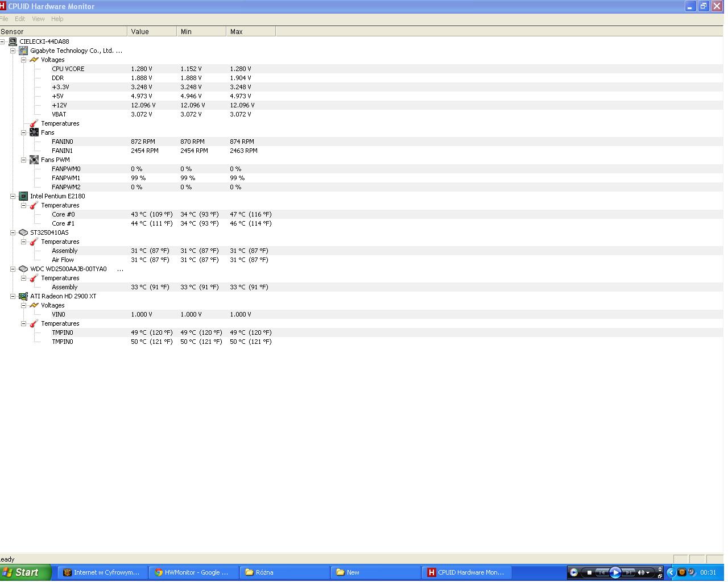Collapse the ATI Radeon HD 2900 XT node
728x582 pixels.
[13, 296]
